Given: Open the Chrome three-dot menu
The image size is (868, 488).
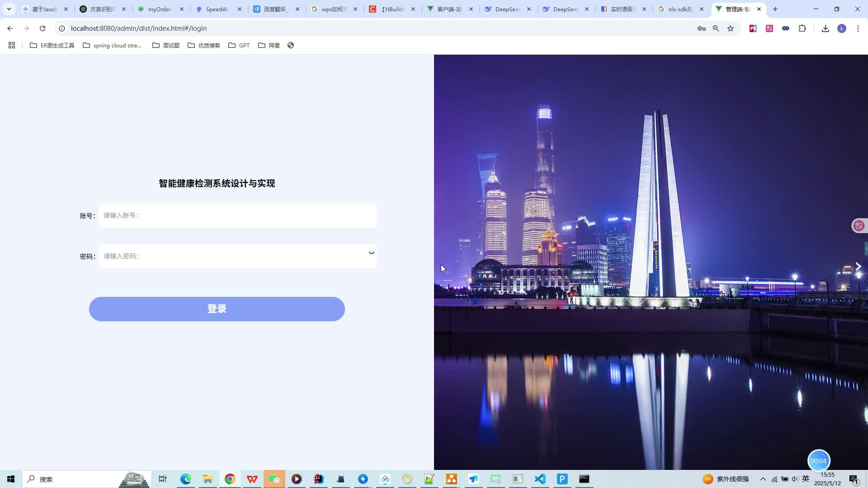Looking at the screenshot, I should [x=858, y=28].
